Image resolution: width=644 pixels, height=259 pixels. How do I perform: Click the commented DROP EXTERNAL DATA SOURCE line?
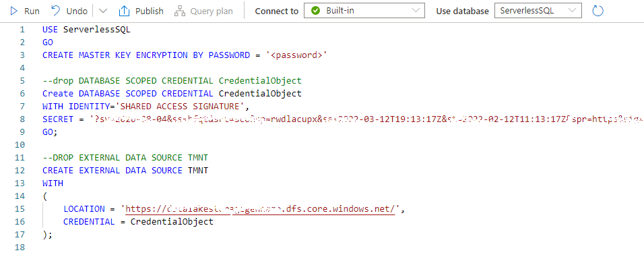125,157
